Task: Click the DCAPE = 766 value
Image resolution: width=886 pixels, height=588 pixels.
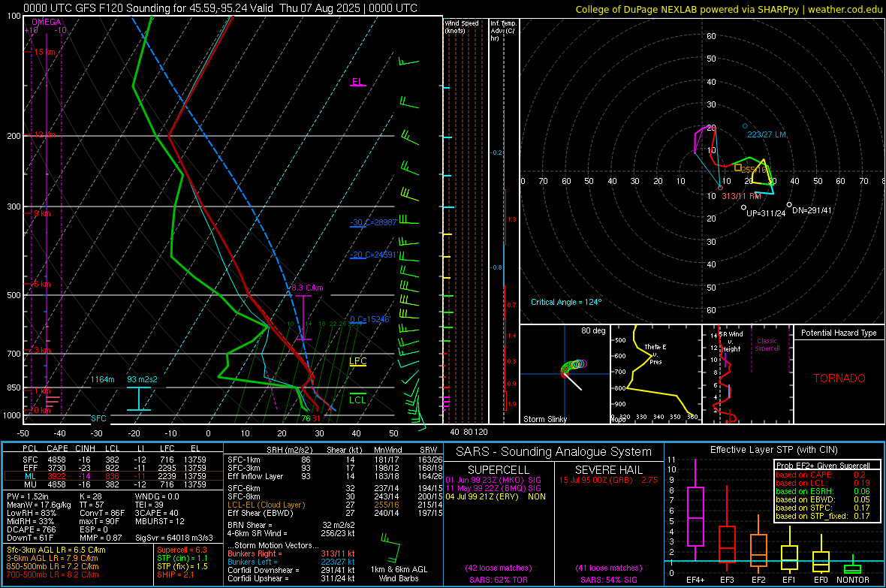Action: pos(31,529)
